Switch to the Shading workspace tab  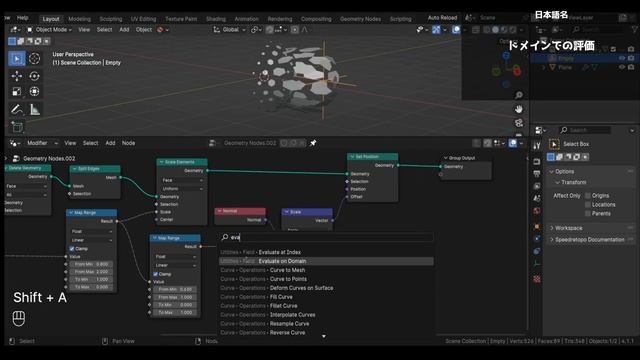coord(216,19)
